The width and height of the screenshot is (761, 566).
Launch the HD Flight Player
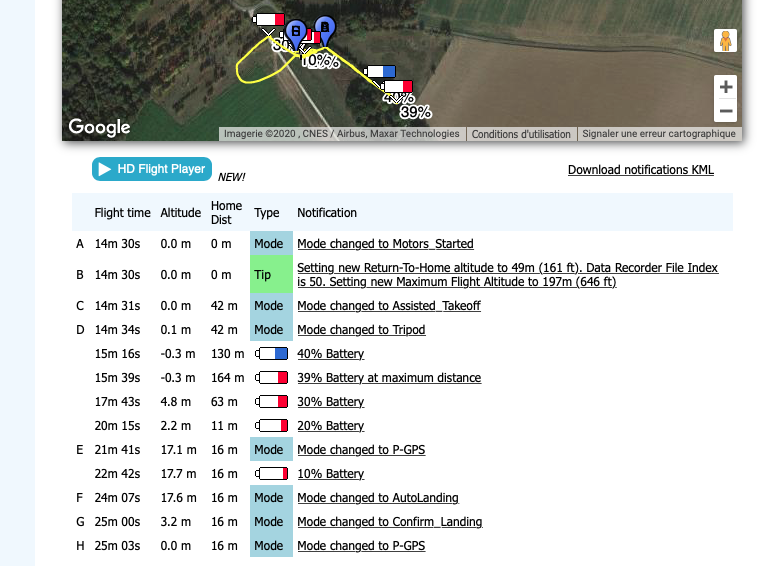click(152, 169)
